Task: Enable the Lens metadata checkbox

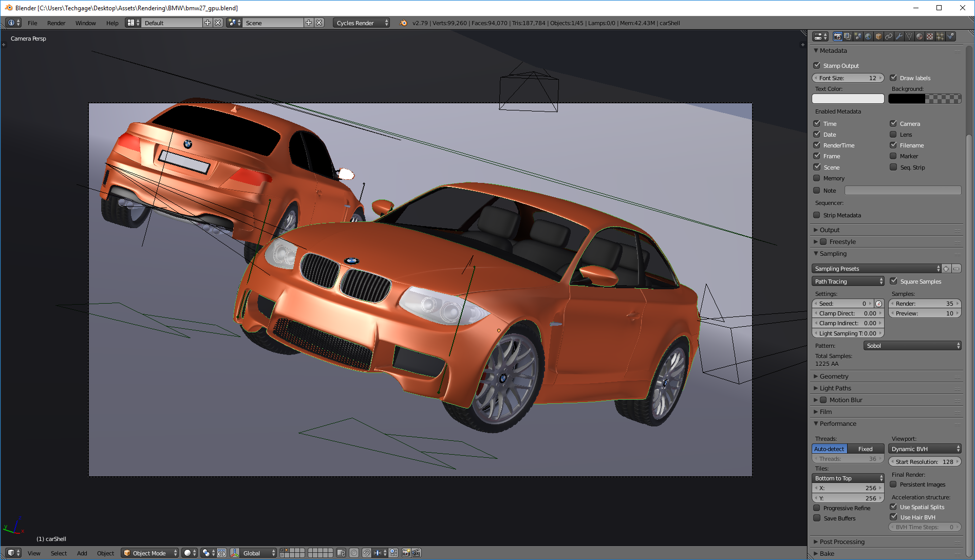Action: click(x=893, y=134)
